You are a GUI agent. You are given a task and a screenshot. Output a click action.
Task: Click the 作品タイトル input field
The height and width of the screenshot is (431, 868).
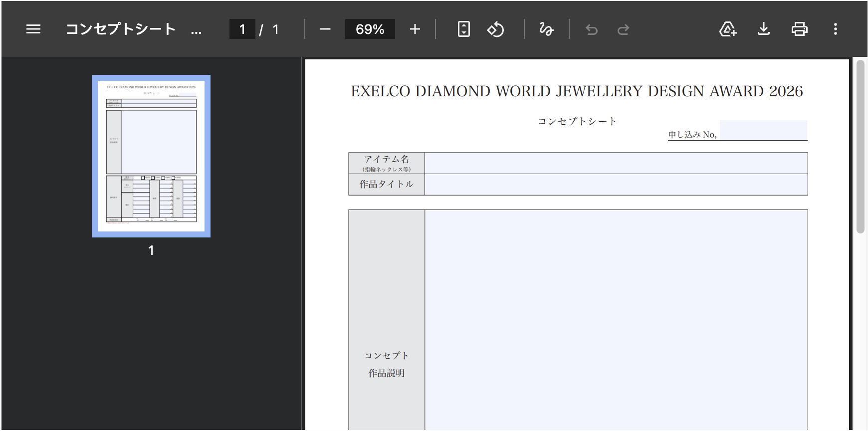click(616, 185)
